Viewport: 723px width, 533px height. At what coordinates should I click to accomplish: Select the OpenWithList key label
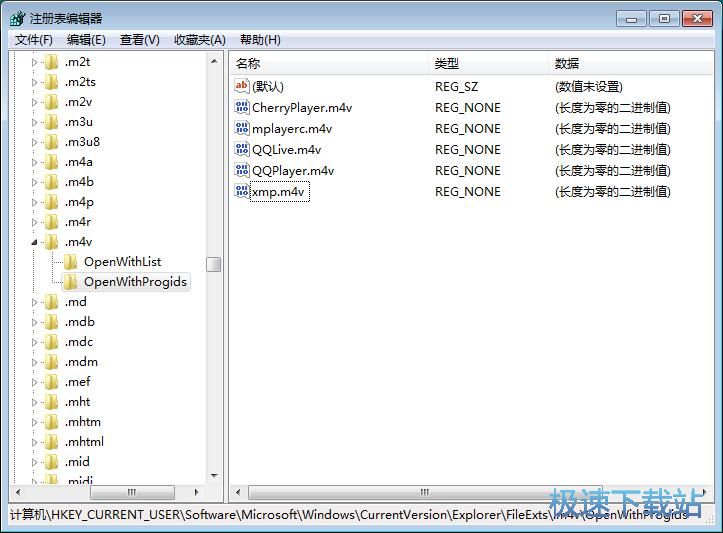pyautogui.click(x=122, y=262)
